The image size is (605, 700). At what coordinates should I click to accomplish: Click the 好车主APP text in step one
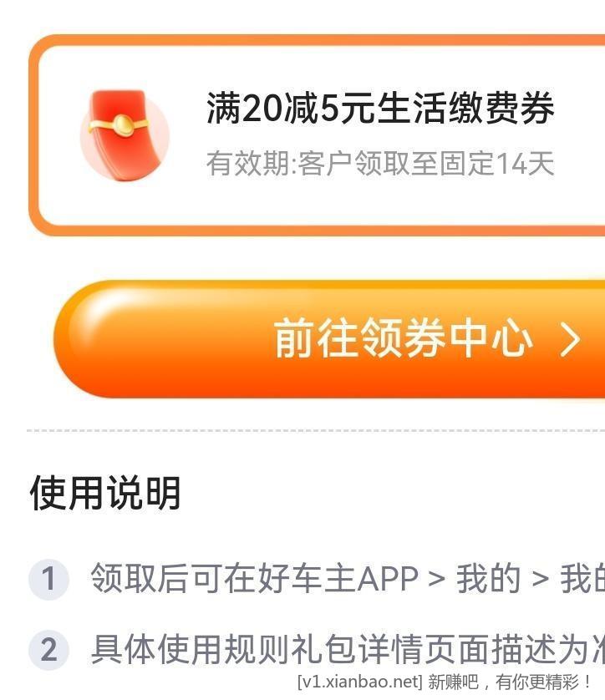(x=338, y=579)
